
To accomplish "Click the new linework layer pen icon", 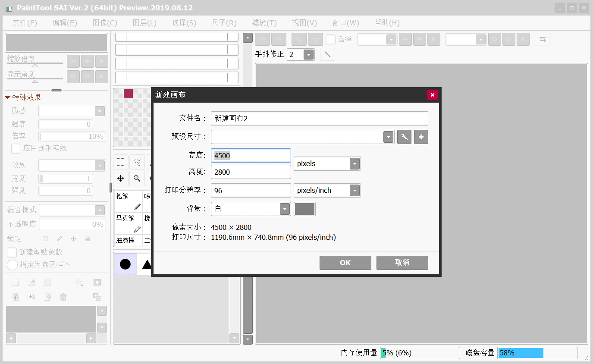I will (31, 282).
